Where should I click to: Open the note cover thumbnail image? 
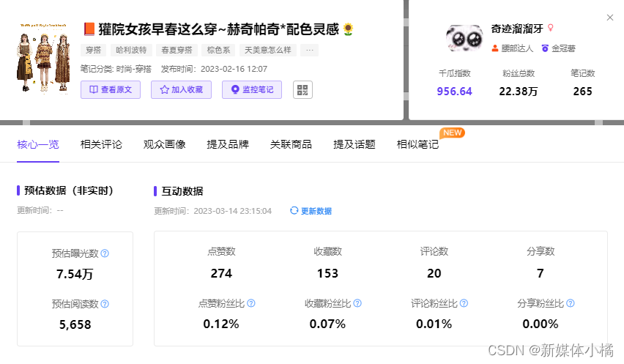(43, 58)
